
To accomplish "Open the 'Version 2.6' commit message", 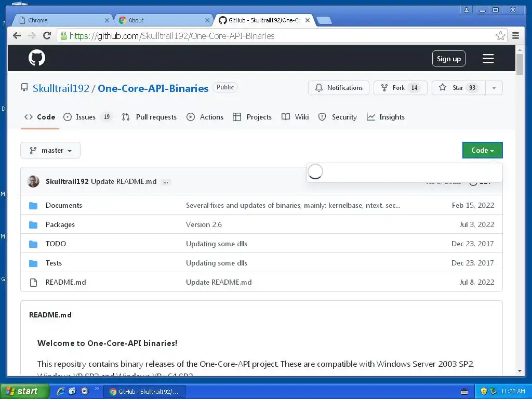I will pos(204,224).
